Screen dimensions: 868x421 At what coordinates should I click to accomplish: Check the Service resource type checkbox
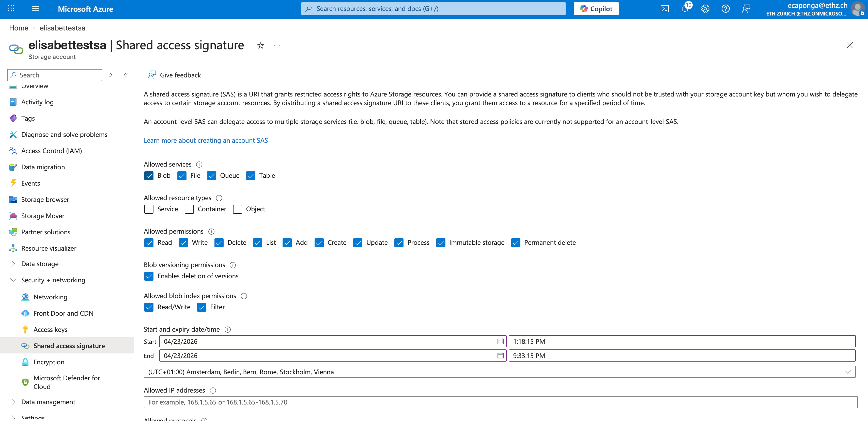click(x=149, y=209)
